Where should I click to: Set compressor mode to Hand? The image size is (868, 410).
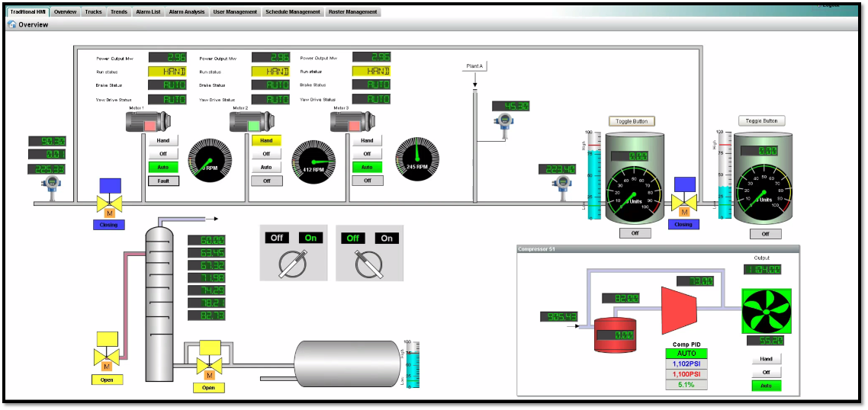point(766,359)
